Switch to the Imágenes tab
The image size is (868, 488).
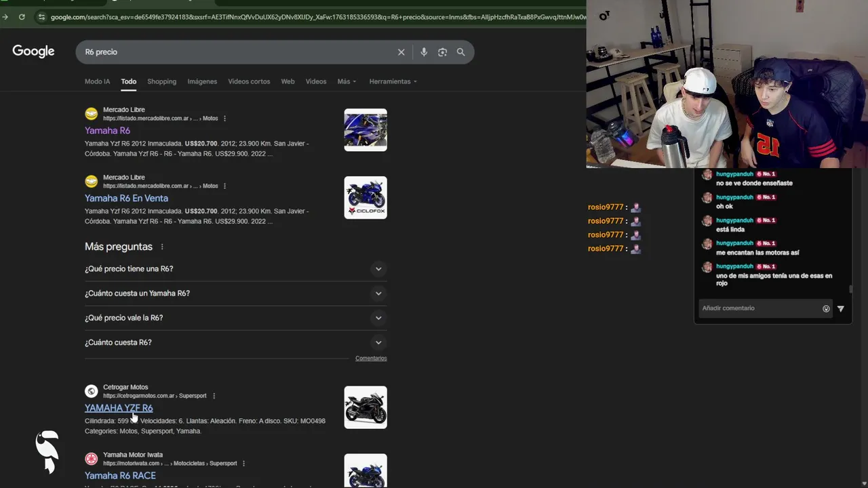[x=202, y=81]
